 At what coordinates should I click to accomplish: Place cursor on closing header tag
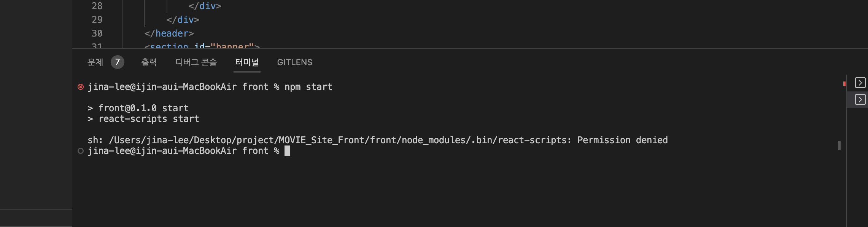(x=169, y=34)
